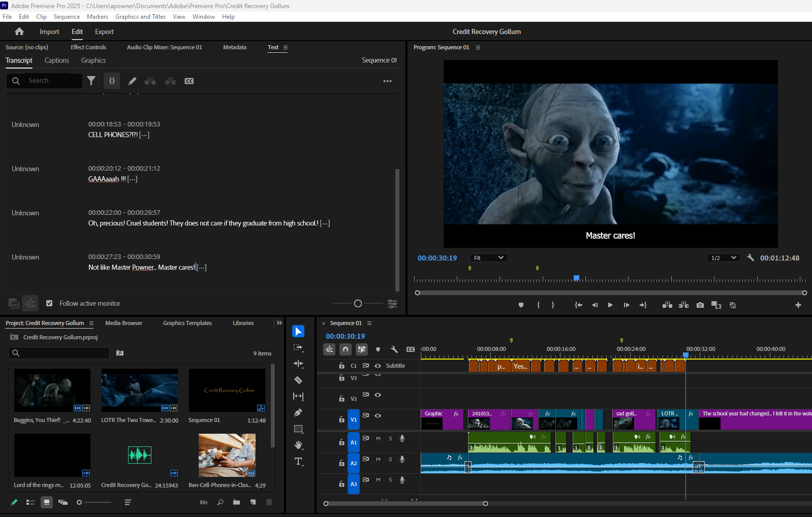Select the Sequence 01 project thumbnail
The image size is (812, 517).
click(227, 390)
